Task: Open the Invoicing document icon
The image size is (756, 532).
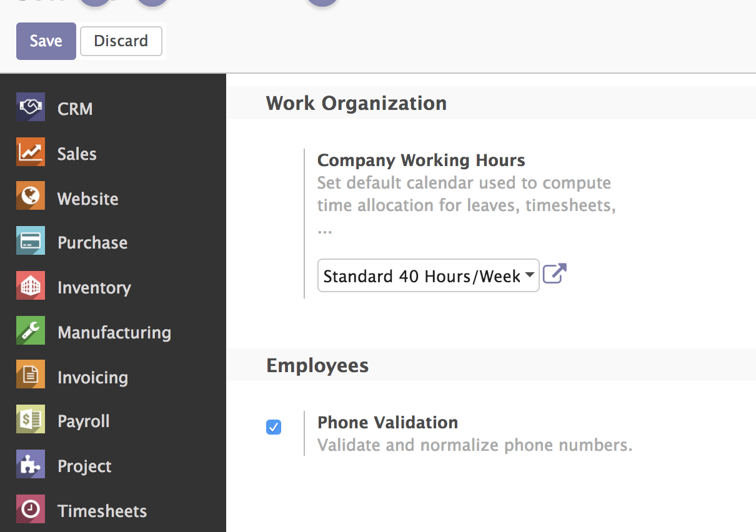Action: click(x=31, y=375)
